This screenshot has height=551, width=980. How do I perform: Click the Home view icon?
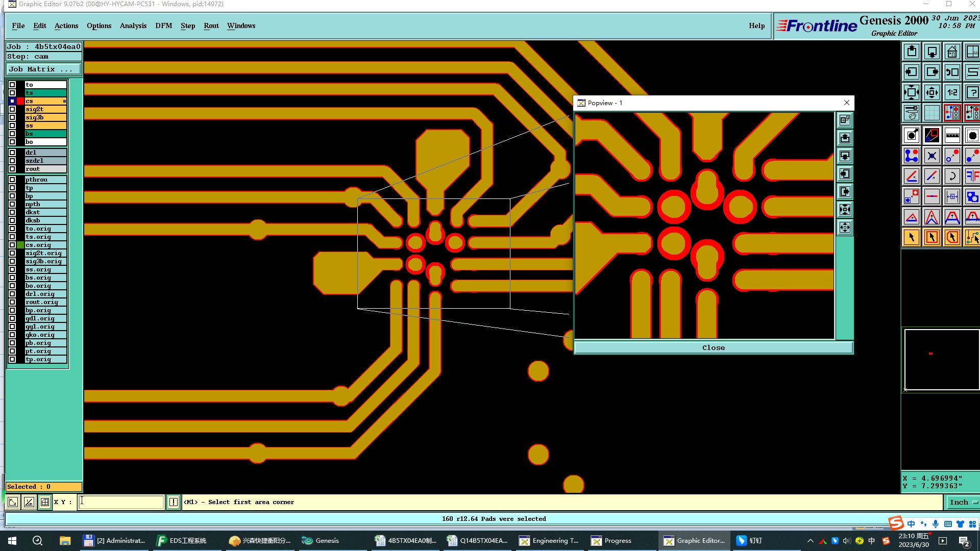952,52
